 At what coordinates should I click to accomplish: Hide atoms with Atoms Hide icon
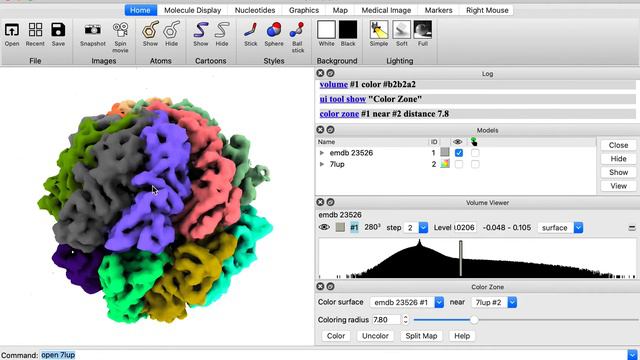(x=171, y=30)
